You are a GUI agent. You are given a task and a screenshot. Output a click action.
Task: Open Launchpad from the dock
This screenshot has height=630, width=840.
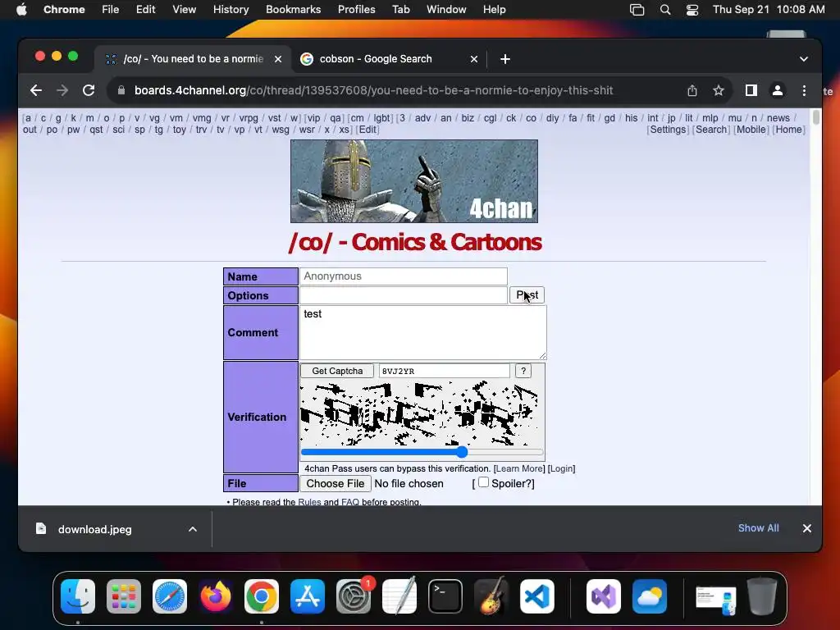(124, 596)
